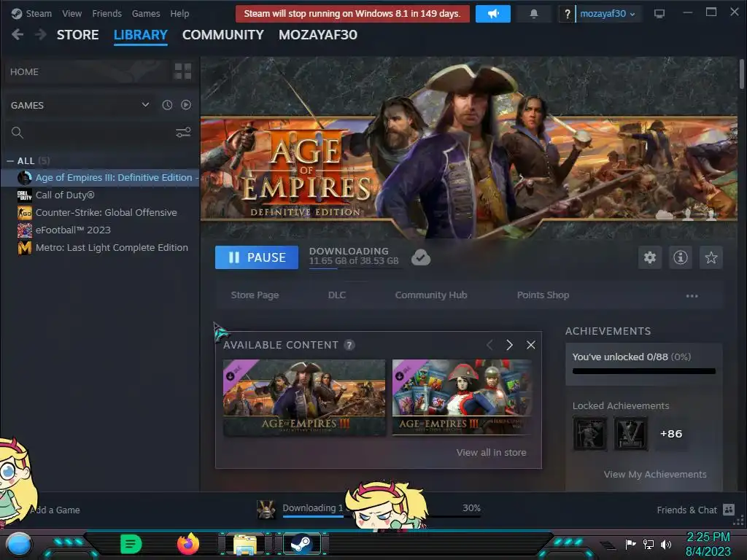Click the Windows 8.1 end-of-support notice
Viewport: 747px width, 560px height.
(352, 14)
